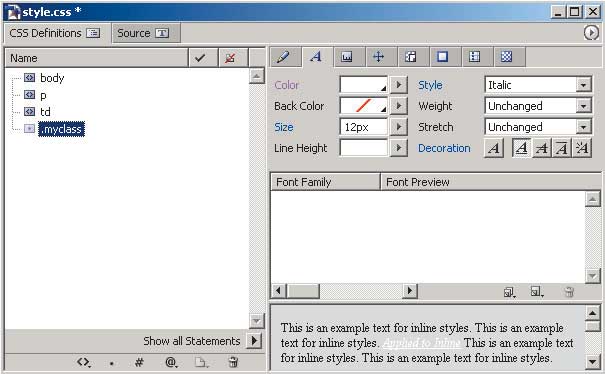The width and height of the screenshot is (605, 374).
Task: Click the Name column header
Action: [x=96, y=58]
